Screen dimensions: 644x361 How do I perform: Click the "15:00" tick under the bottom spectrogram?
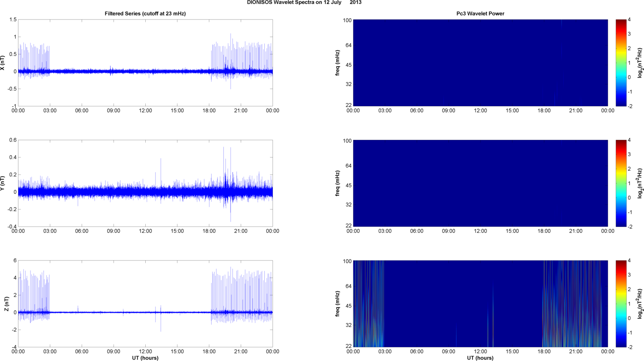(x=512, y=352)
